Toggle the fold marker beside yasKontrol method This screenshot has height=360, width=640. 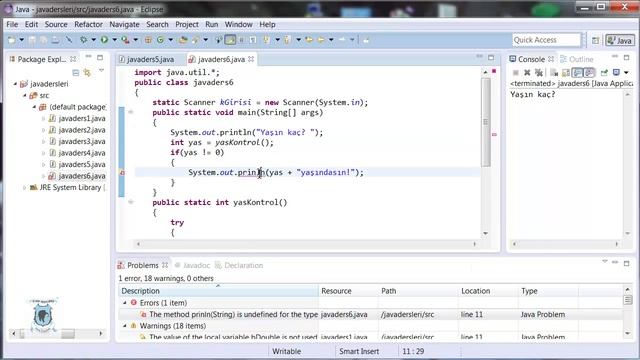pos(131,202)
